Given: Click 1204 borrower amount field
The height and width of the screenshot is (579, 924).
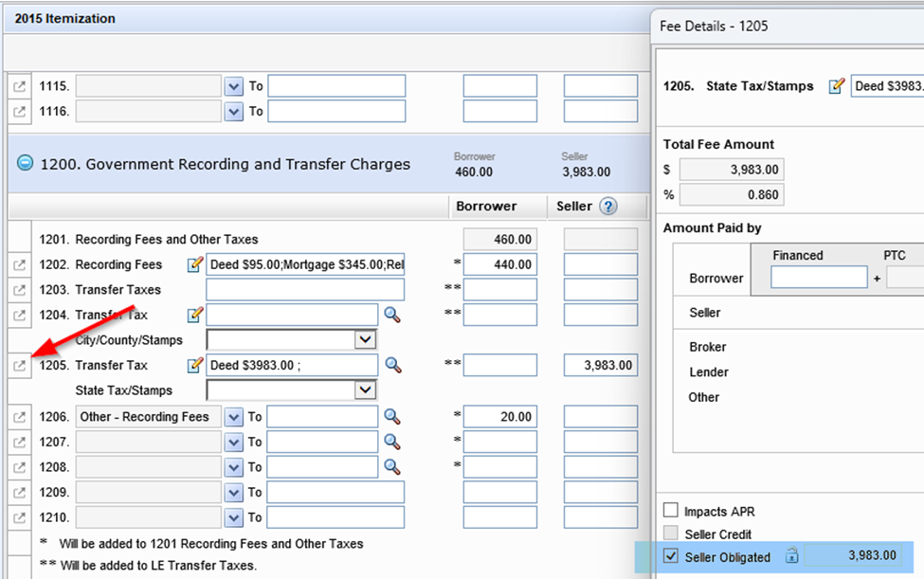Looking at the screenshot, I should pos(499,315).
